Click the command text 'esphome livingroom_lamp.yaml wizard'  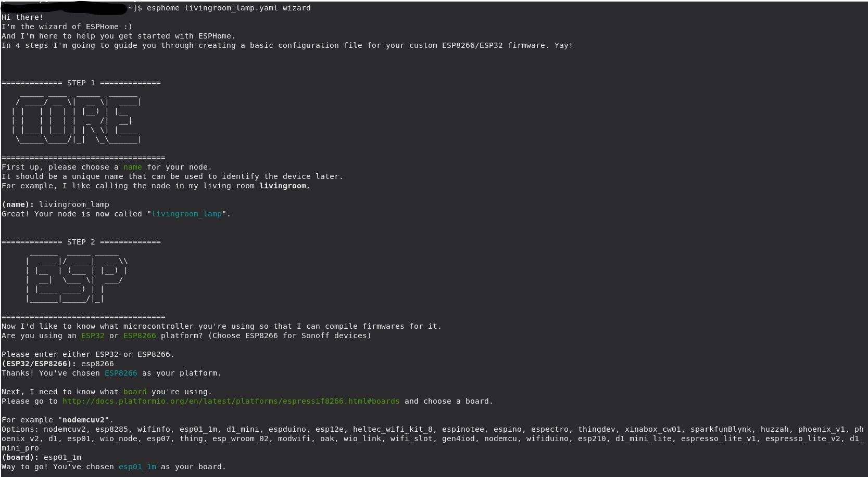[229, 8]
